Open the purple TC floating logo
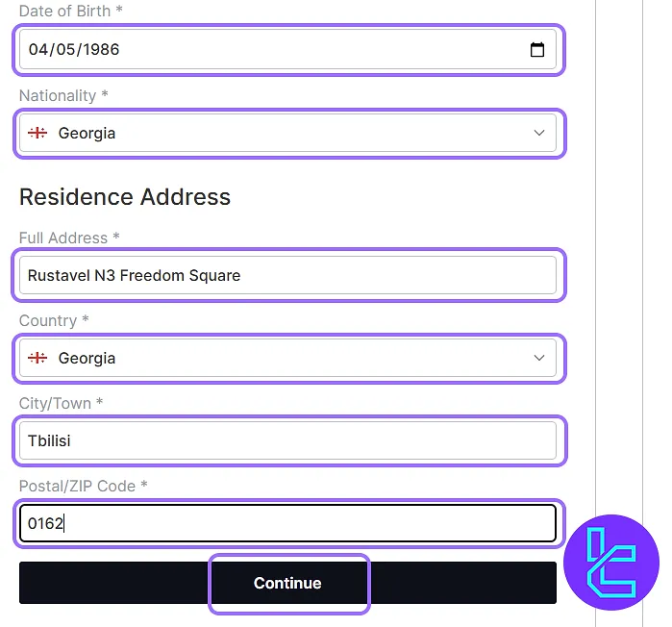 (x=611, y=563)
